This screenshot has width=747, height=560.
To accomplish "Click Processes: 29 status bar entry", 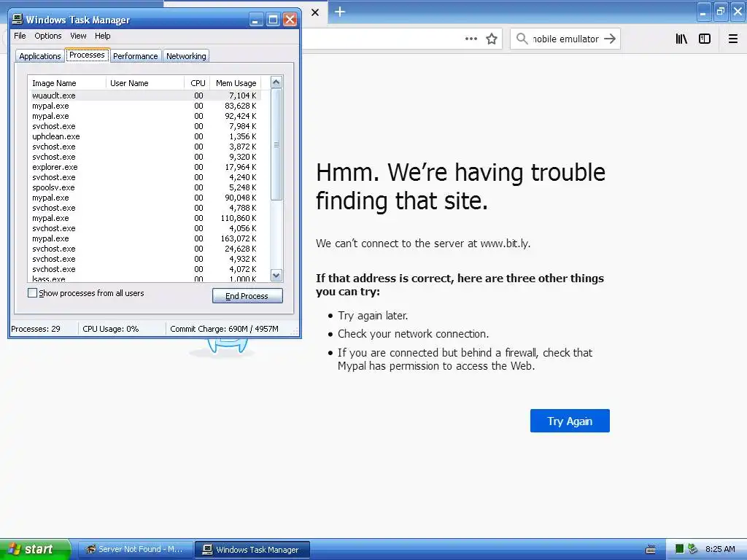I will [x=36, y=329].
